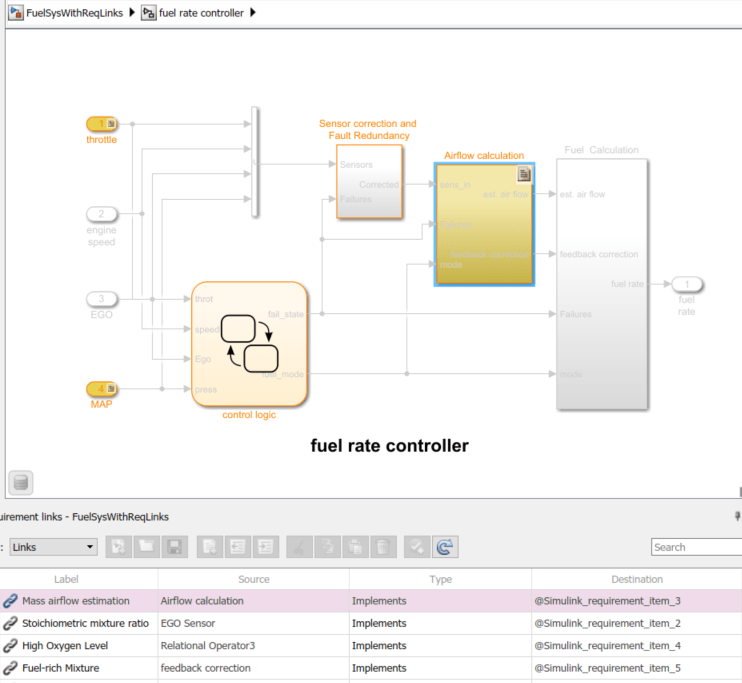Viewport: 742px width, 683px height.
Task: Sort links by the Destination column header
Action: pos(636,579)
